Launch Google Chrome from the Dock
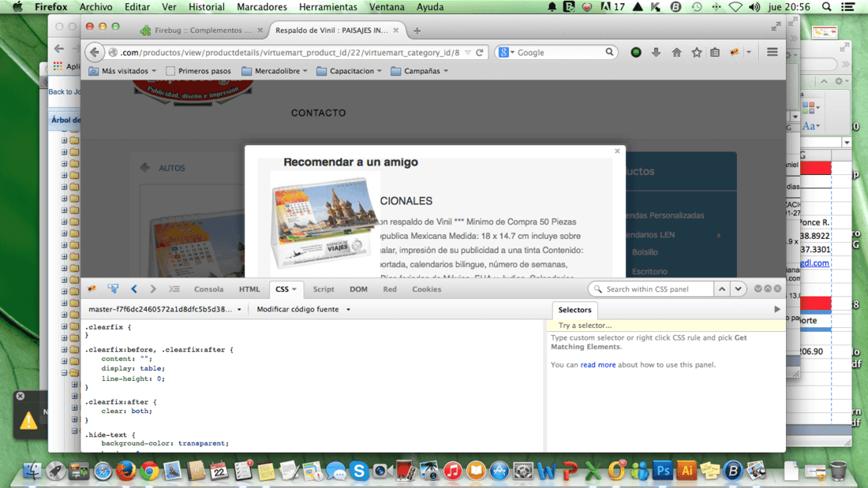 tap(149, 471)
